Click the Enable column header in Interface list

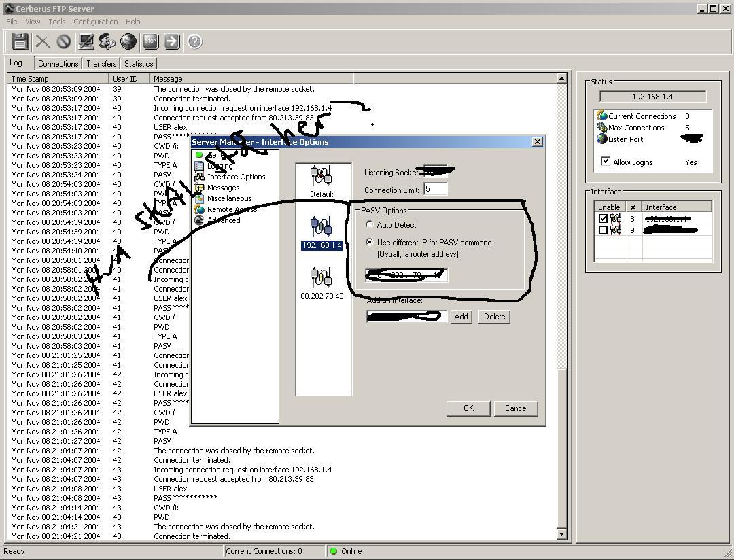point(610,207)
